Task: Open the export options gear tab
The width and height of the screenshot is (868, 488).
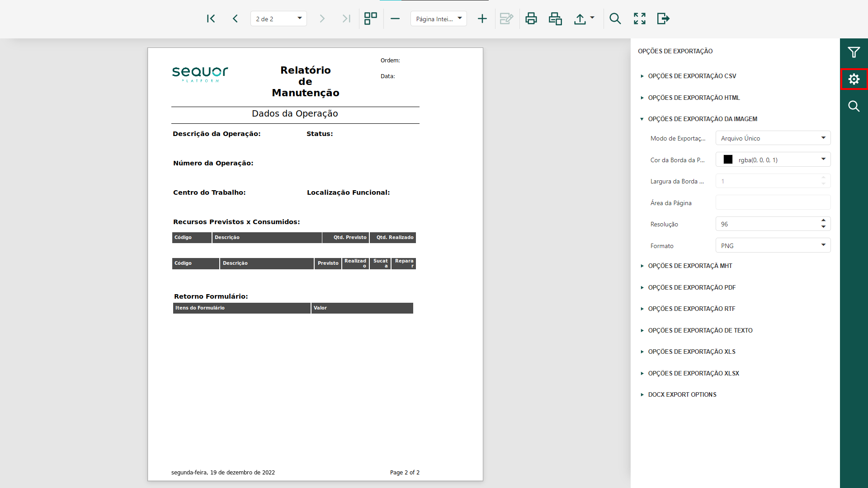Action: 854,79
